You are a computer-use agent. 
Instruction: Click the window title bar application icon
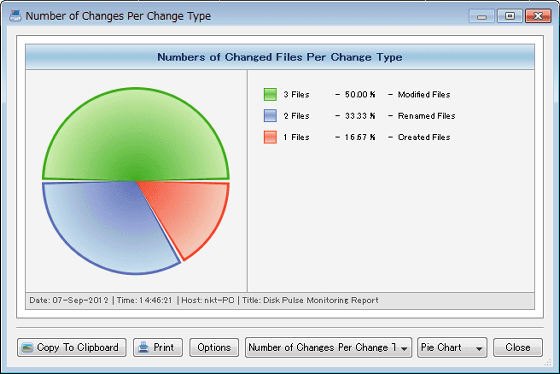pyautogui.click(x=15, y=16)
